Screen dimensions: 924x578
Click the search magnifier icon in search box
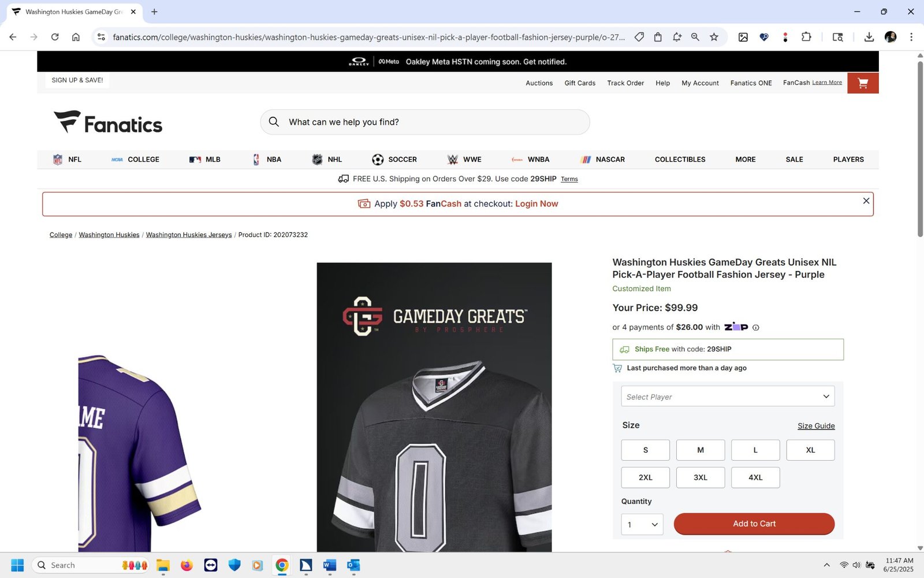[274, 122]
